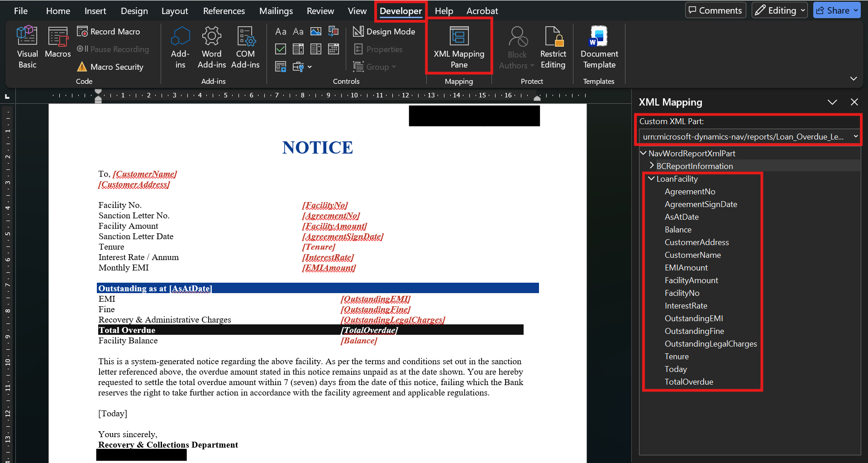This screenshot has height=463, width=868.
Task: Select CustomerName XML node
Action: pyautogui.click(x=692, y=255)
